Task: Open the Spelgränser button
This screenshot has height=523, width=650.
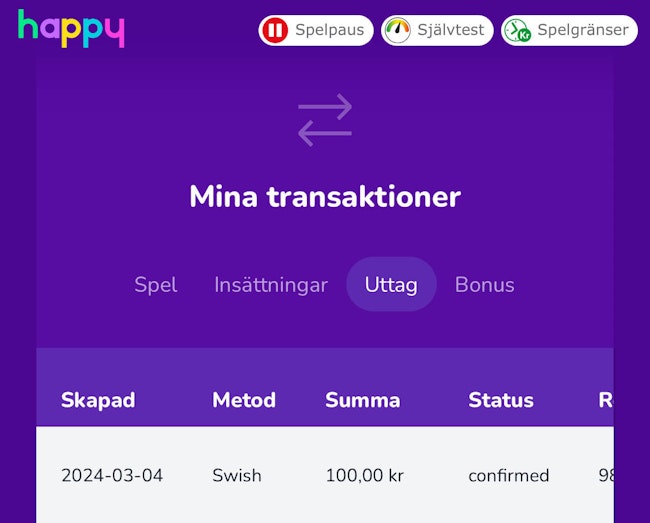Action: click(569, 30)
